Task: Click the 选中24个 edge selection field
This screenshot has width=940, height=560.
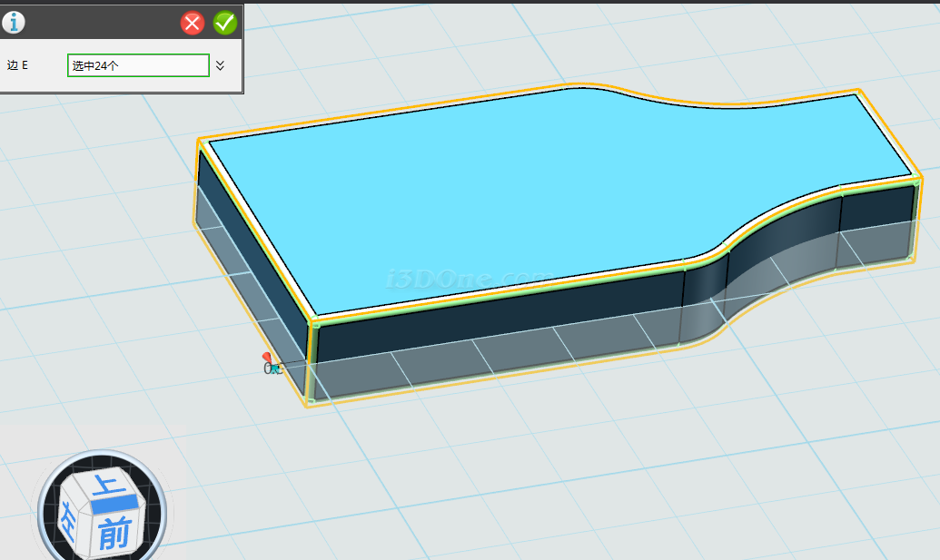Action: pyautogui.click(x=138, y=65)
